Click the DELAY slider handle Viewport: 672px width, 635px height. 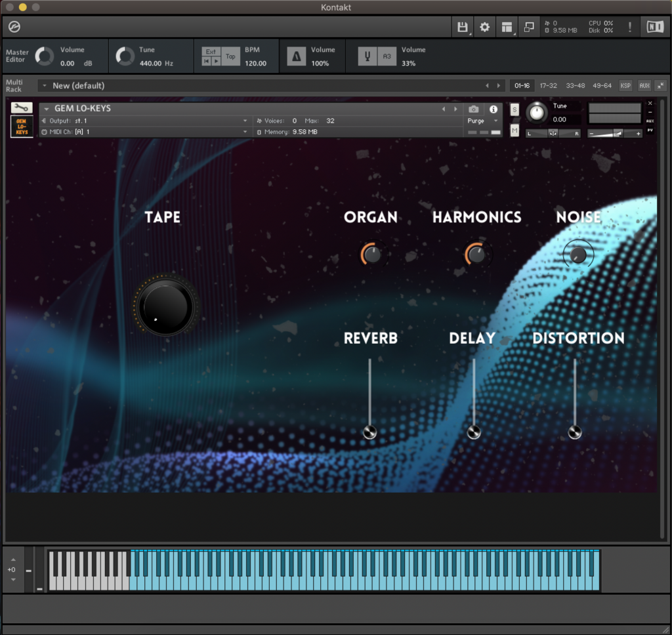[474, 432]
